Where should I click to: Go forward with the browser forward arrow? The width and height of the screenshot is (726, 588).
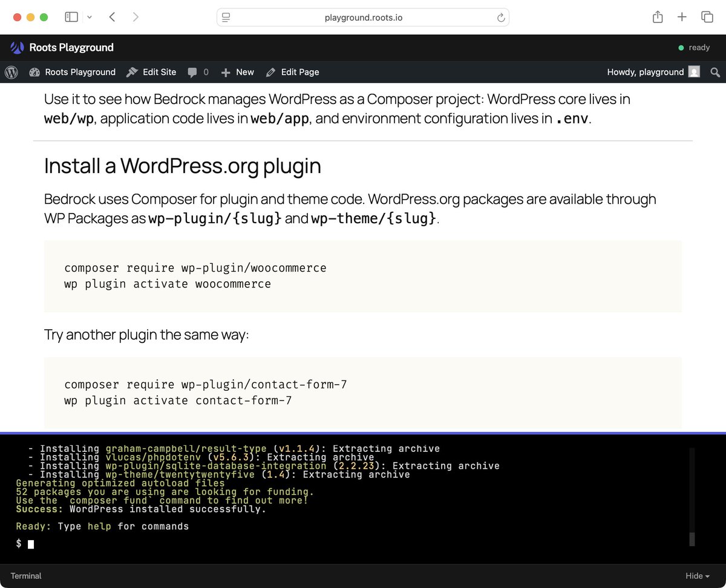click(136, 17)
